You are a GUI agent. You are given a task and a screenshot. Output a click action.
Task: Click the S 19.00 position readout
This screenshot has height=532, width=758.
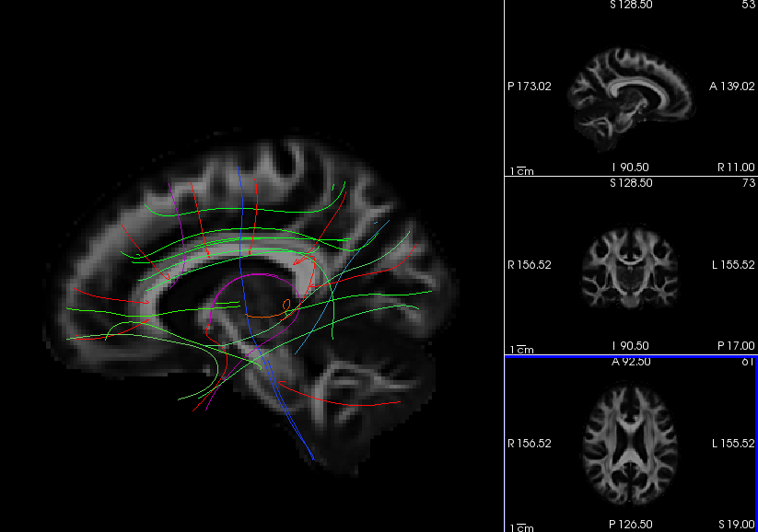click(x=736, y=525)
